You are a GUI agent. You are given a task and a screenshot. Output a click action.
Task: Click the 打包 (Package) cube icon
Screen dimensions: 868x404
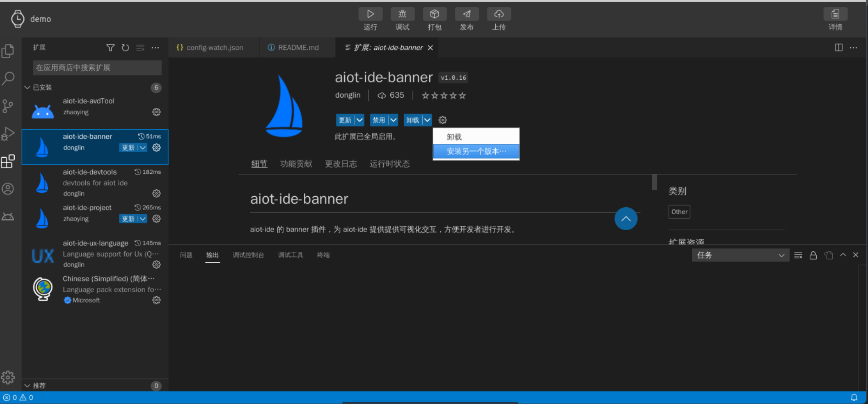[x=435, y=14]
